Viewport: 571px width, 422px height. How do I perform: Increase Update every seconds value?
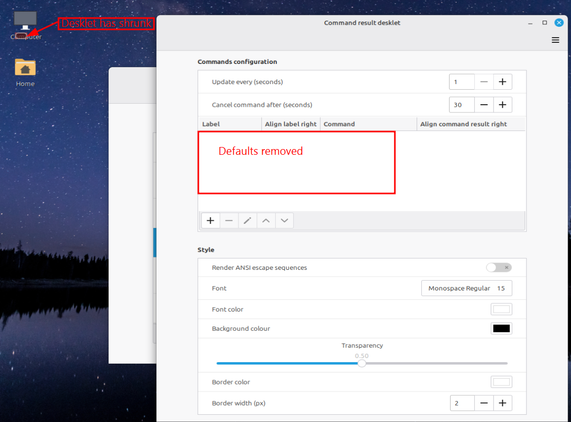[502, 82]
